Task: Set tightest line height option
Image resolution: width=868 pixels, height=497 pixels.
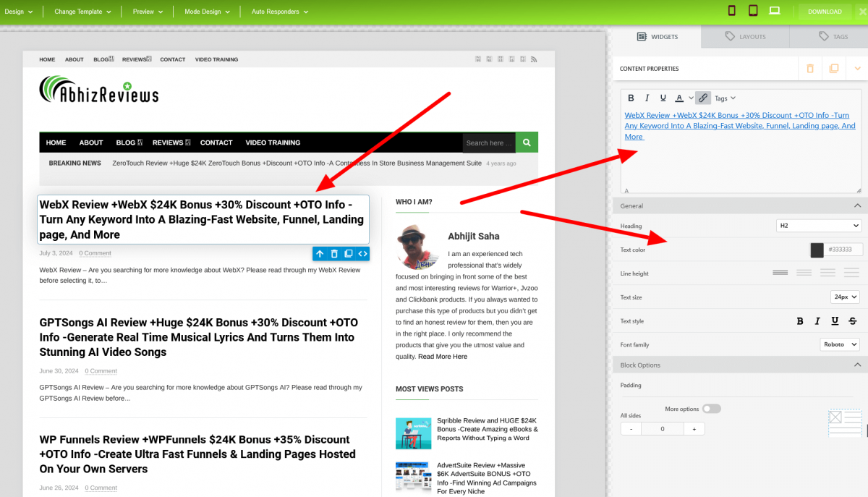Action: [x=780, y=273]
